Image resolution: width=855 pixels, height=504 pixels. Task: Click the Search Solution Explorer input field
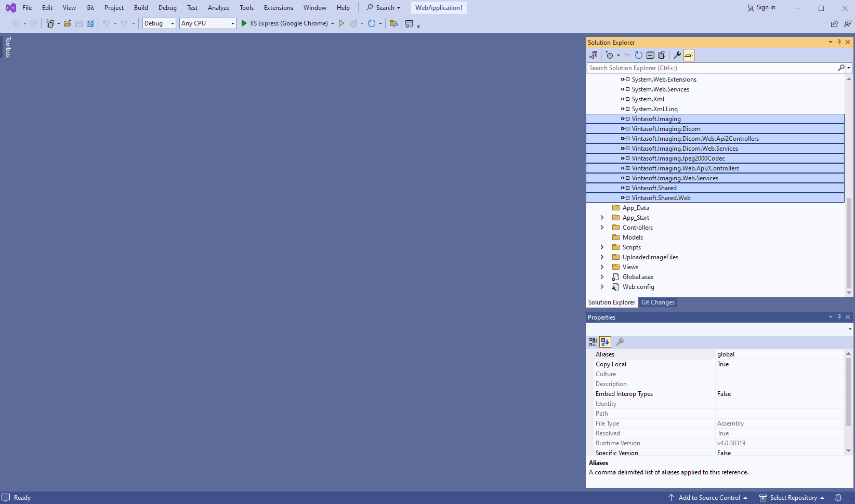tap(712, 68)
